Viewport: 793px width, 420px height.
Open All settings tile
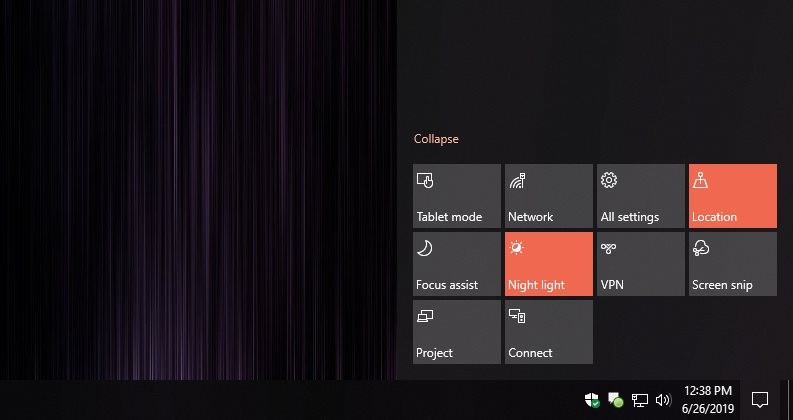click(x=641, y=196)
